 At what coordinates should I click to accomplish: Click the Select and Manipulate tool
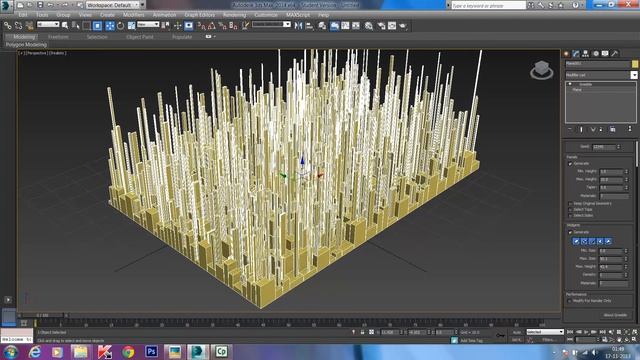coord(178,26)
